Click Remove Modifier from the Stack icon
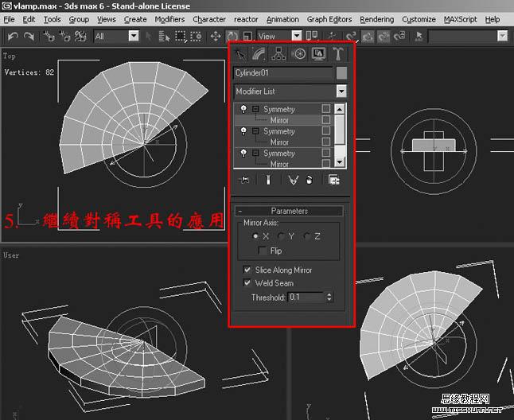This screenshot has width=514, height=420. click(x=310, y=180)
